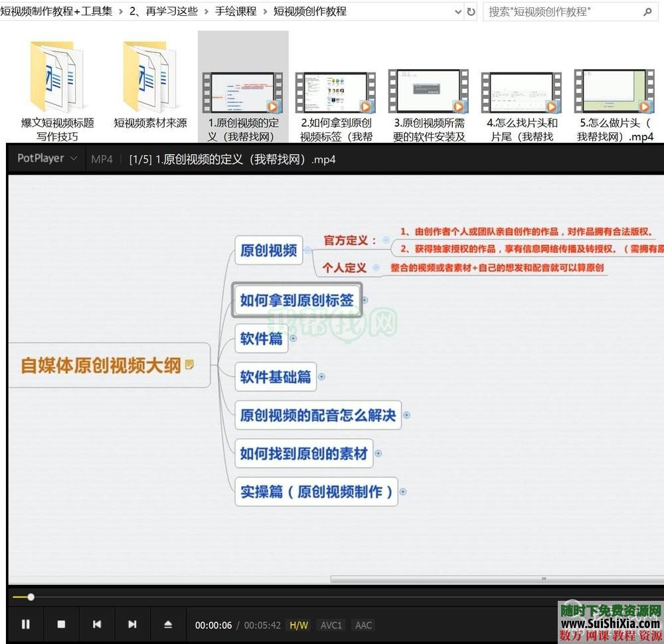Open the PotPlayer main menu
This screenshot has width=664, height=644.
click(x=46, y=159)
